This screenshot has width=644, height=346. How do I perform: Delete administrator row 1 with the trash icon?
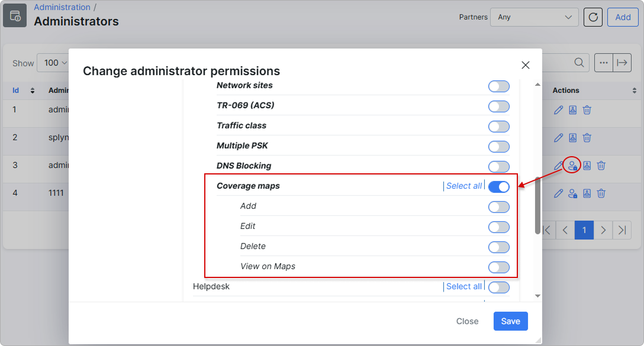point(587,110)
